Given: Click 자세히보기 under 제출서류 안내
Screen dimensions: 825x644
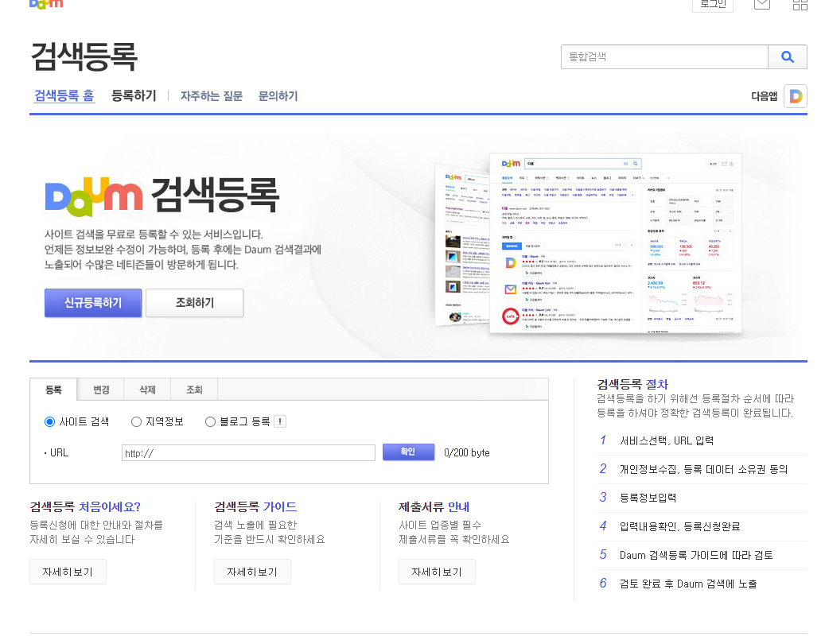Looking at the screenshot, I should [x=437, y=572].
